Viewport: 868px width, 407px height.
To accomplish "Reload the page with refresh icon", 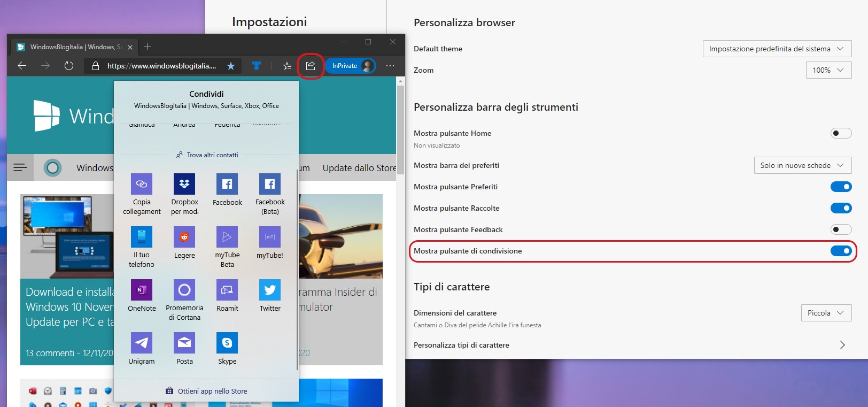I will (69, 66).
